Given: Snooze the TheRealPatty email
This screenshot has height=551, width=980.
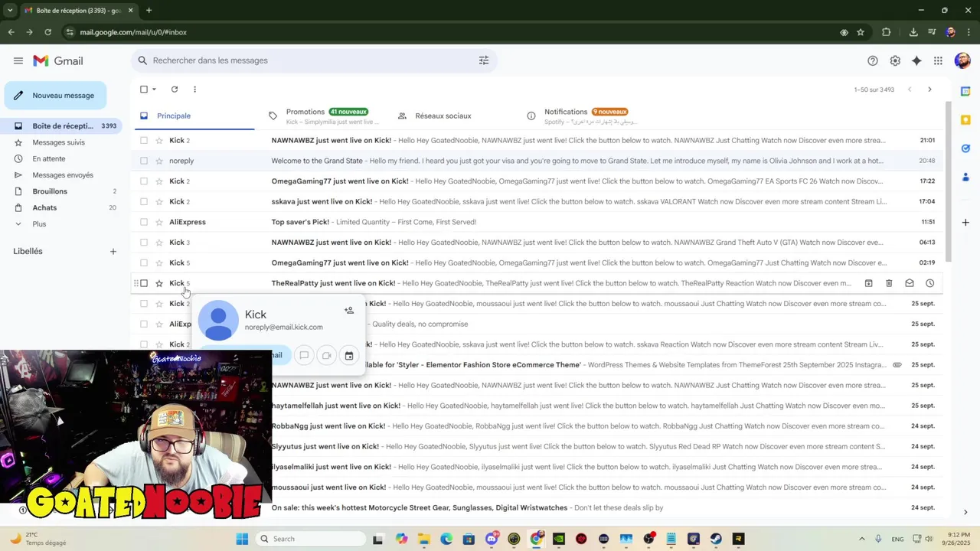Looking at the screenshot, I should pyautogui.click(x=929, y=283).
